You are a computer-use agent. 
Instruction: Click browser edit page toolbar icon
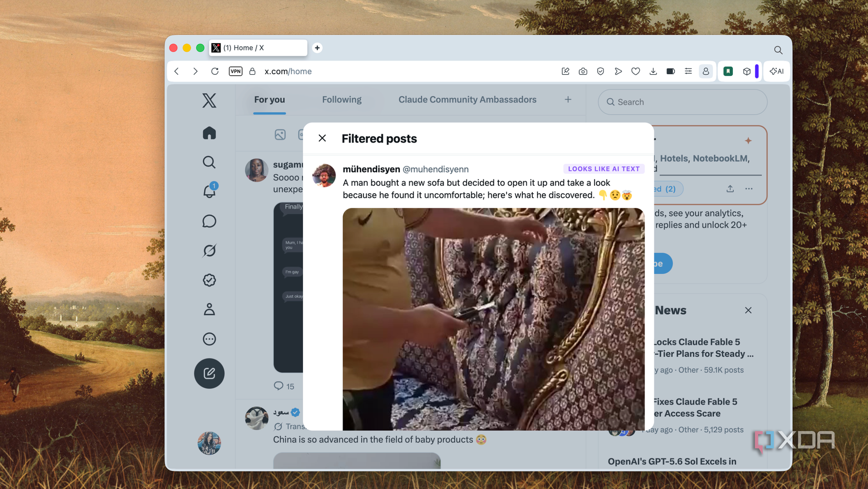click(566, 71)
